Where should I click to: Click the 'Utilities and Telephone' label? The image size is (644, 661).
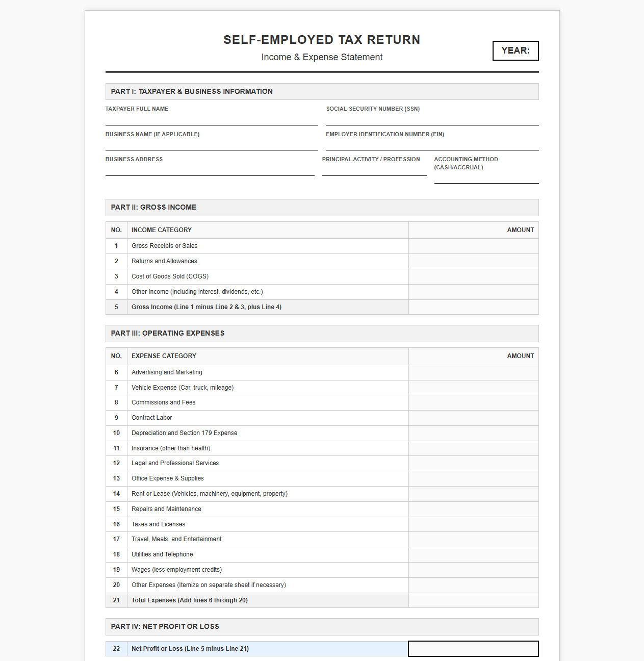click(x=162, y=554)
